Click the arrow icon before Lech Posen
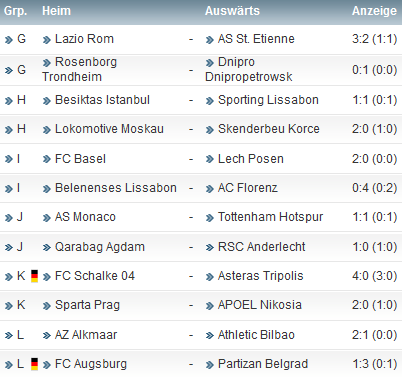The height and width of the screenshot is (377, 402). click(210, 160)
